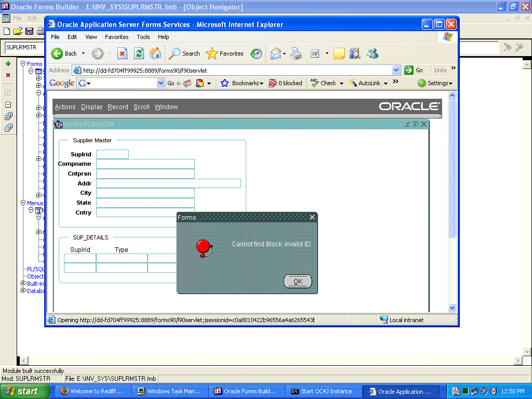Viewport: 532px width, 399px height.
Task: Click the Compname input field
Action: [x=145, y=164]
